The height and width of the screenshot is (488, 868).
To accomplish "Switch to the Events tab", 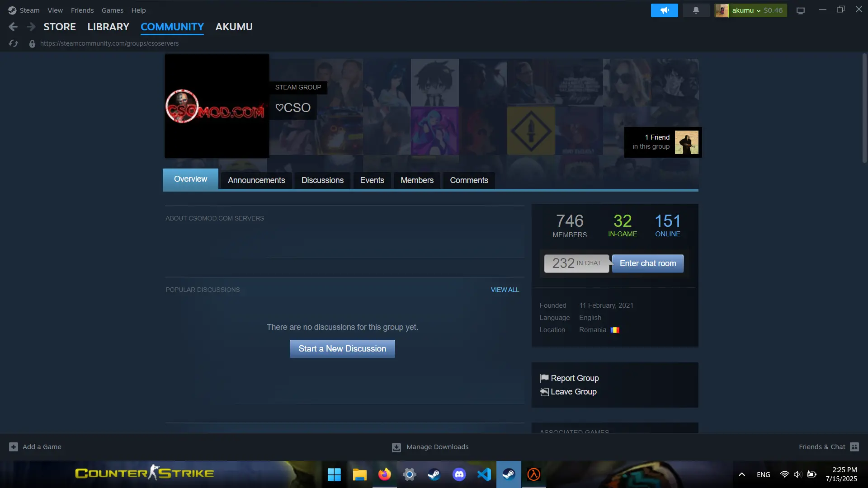I will [x=372, y=180].
